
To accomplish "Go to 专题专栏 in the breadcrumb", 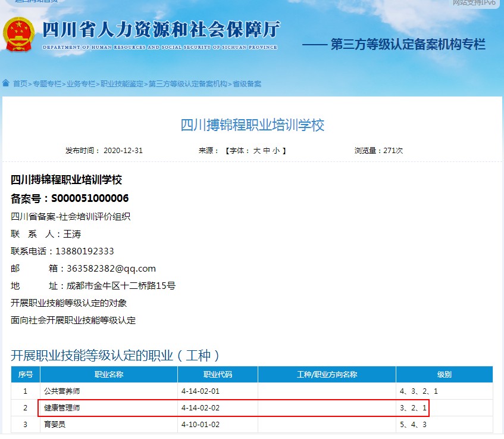I will [47, 84].
